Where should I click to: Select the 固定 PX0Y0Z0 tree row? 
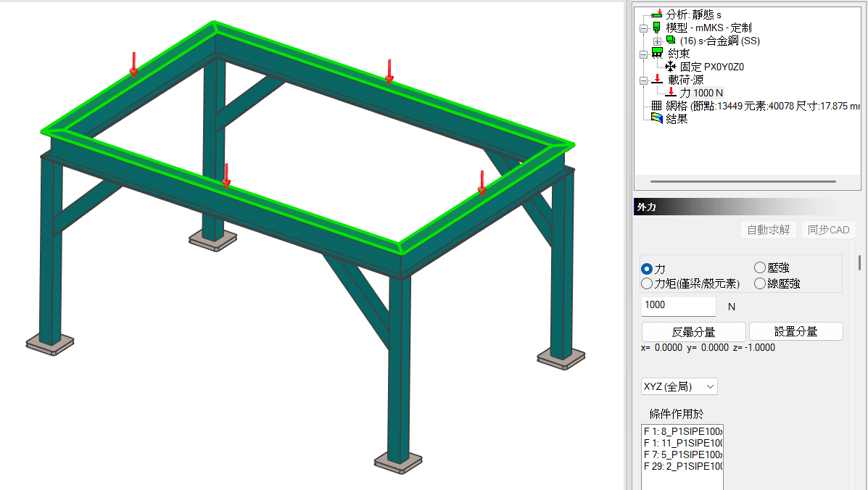pyautogui.click(x=712, y=67)
